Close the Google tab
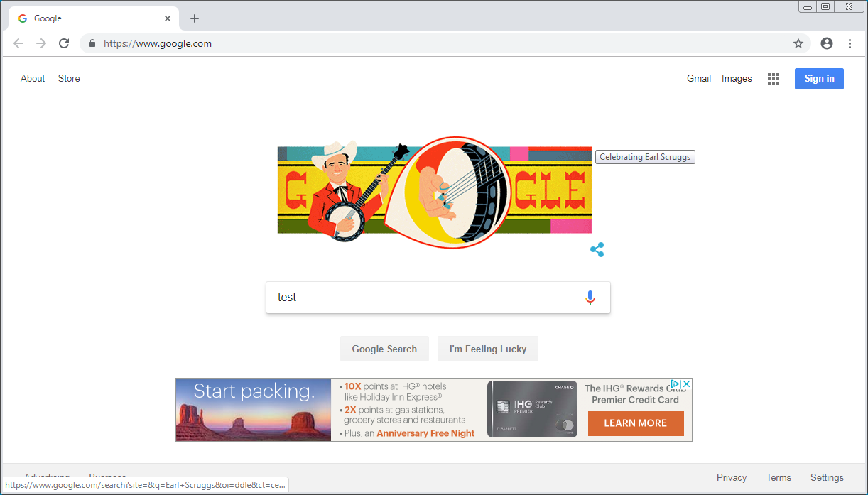The height and width of the screenshot is (495, 868). 168,18
